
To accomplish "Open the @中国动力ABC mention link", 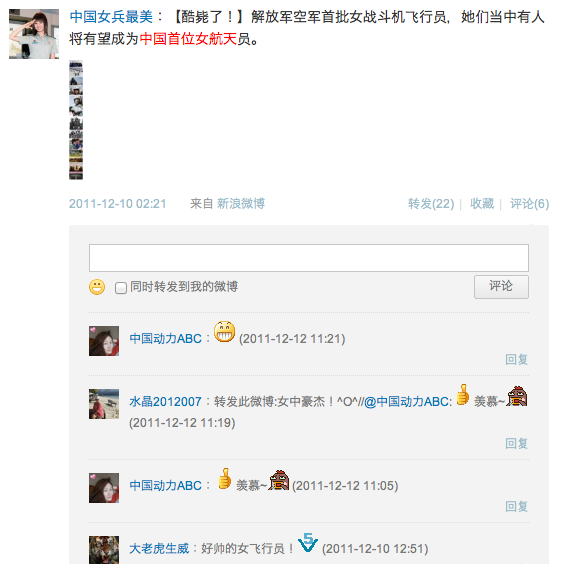I will coord(408,402).
